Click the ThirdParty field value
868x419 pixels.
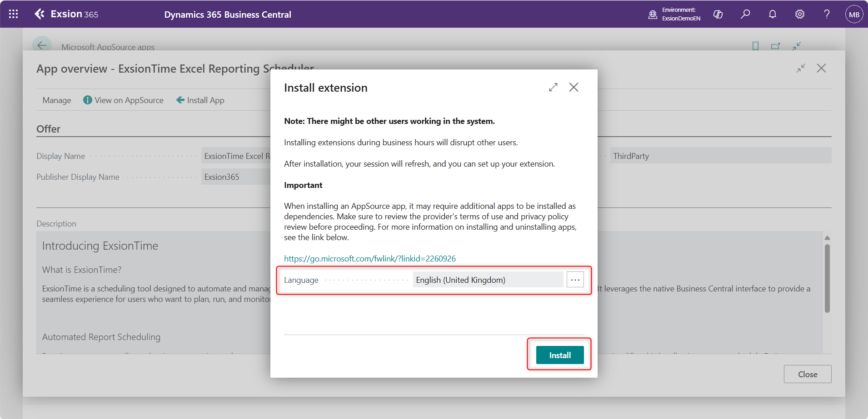(721, 156)
